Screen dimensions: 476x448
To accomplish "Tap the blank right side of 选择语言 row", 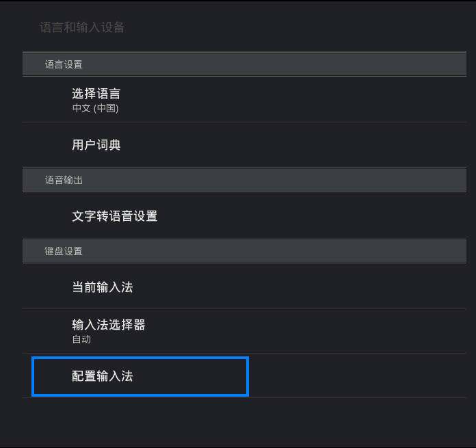I will [342, 99].
